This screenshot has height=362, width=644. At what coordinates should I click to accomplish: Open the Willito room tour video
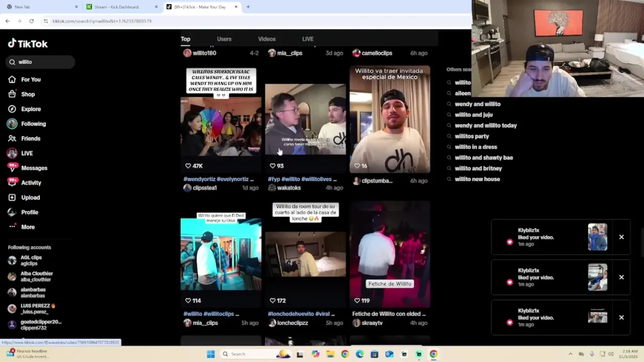[x=305, y=254]
